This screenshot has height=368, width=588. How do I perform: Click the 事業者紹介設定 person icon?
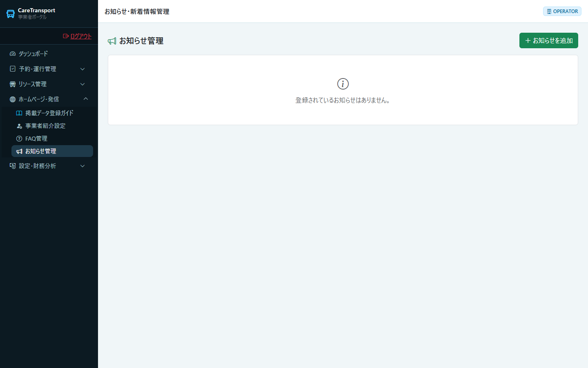pyautogui.click(x=19, y=126)
